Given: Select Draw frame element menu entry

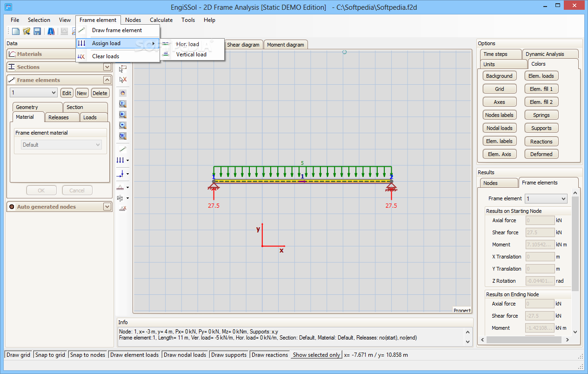Looking at the screenshot, I should [x=118, y=30].
